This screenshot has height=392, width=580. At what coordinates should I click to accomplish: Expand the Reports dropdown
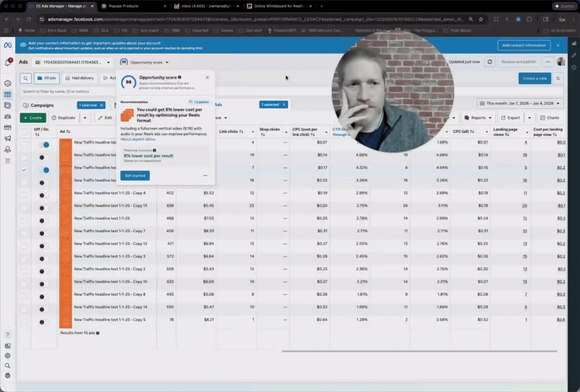coord(478,118)
